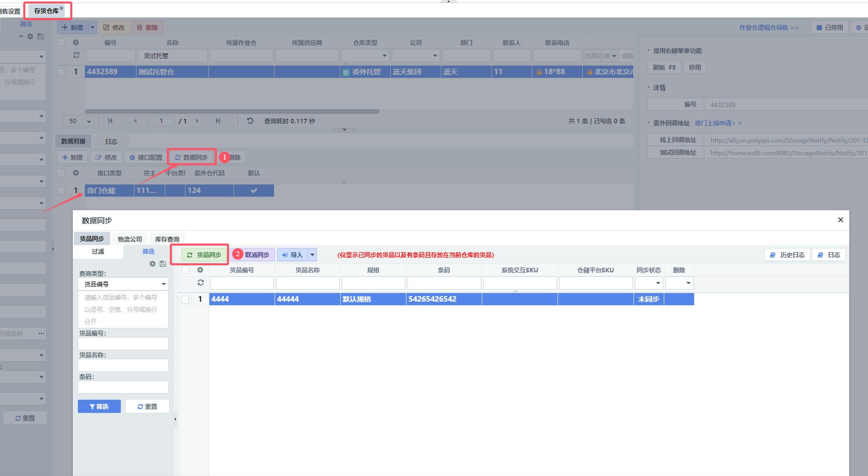Viewport: 868px width, 476px height.
Task: Open 历史日志 history log
Action: [787, 255]
